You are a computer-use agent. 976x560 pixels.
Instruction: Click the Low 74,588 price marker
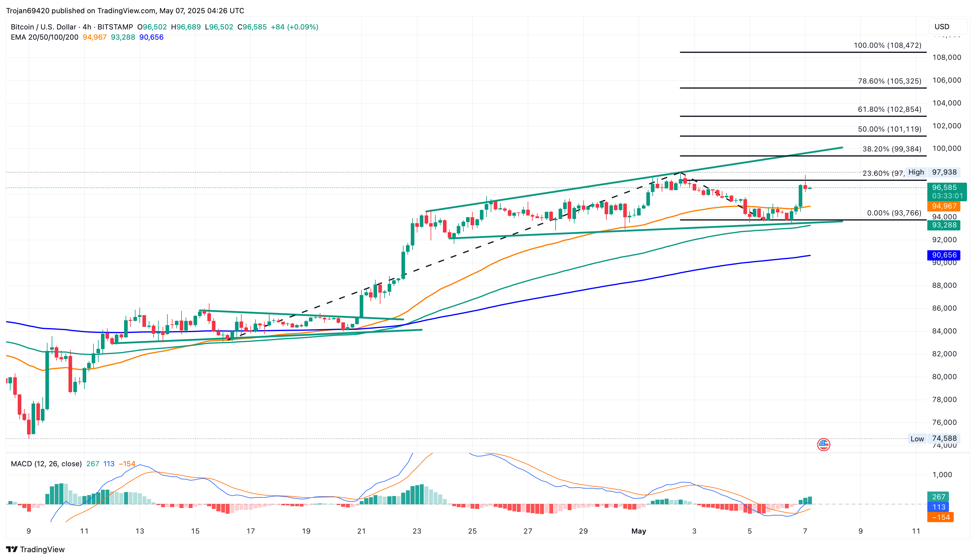pyautogui.click(x=934, y=438)
